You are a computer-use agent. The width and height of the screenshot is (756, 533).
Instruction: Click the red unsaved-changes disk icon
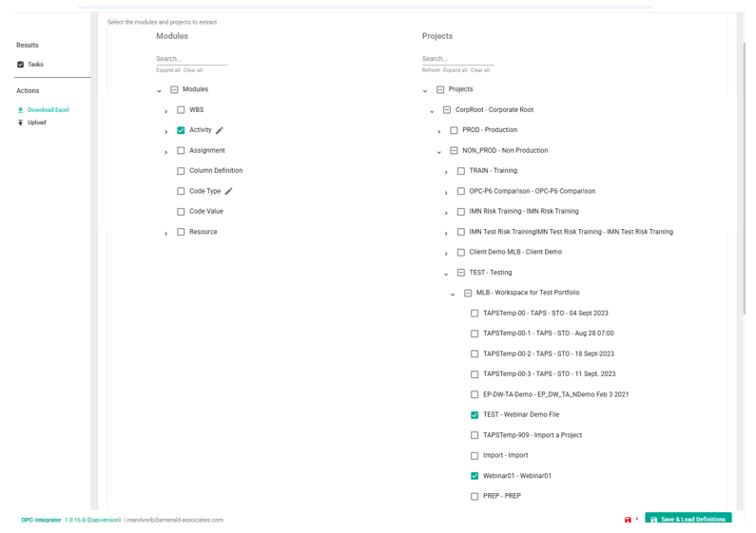(628, 520)
